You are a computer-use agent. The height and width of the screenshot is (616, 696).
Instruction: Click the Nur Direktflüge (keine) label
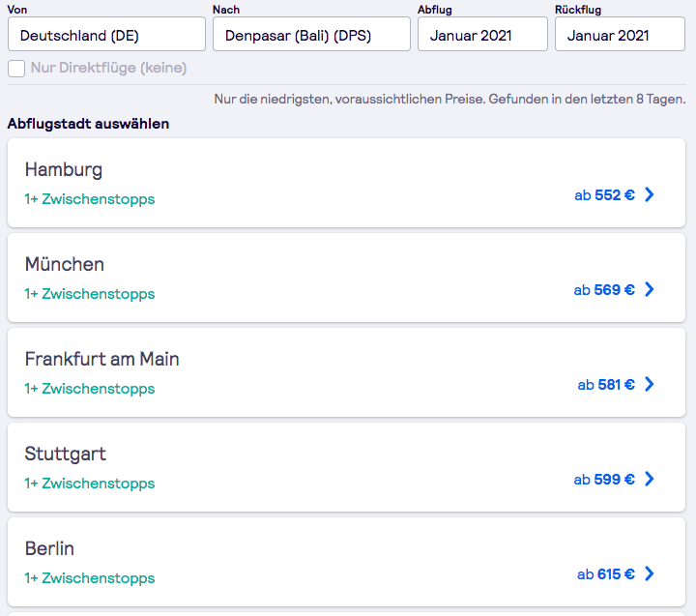coord(108,68)
